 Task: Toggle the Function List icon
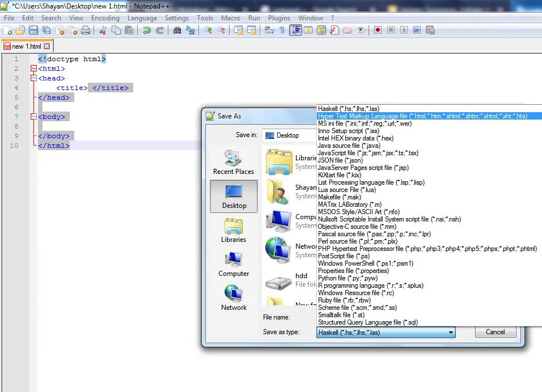[334, 31]
